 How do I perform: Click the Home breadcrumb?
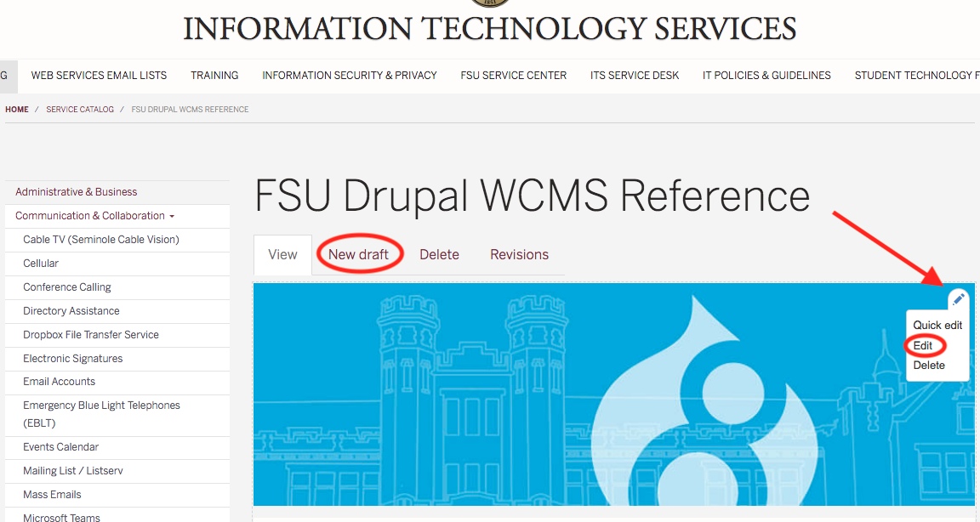pos(17,110)
